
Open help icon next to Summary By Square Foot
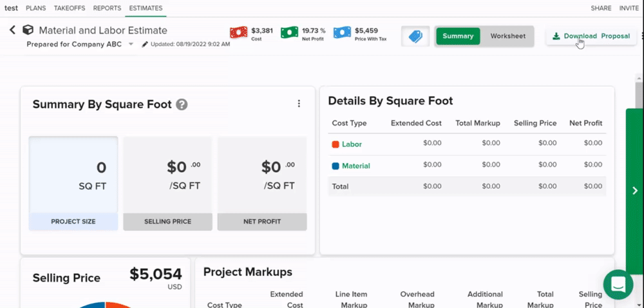point(182,104)
